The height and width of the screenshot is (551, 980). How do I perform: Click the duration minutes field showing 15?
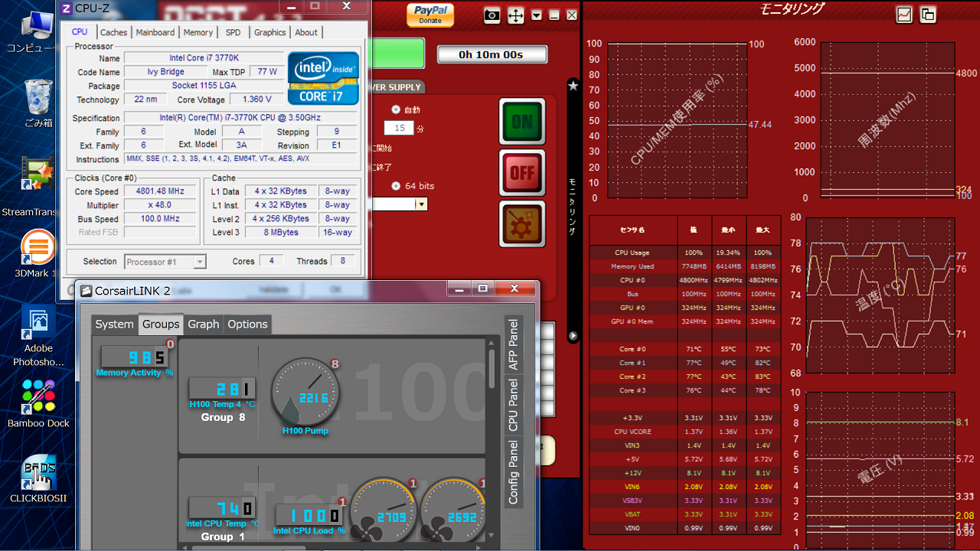(398, 128)
